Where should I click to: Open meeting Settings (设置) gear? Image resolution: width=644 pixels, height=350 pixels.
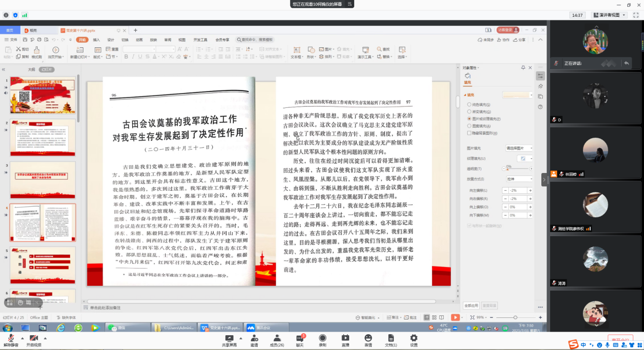pos(414,340)
